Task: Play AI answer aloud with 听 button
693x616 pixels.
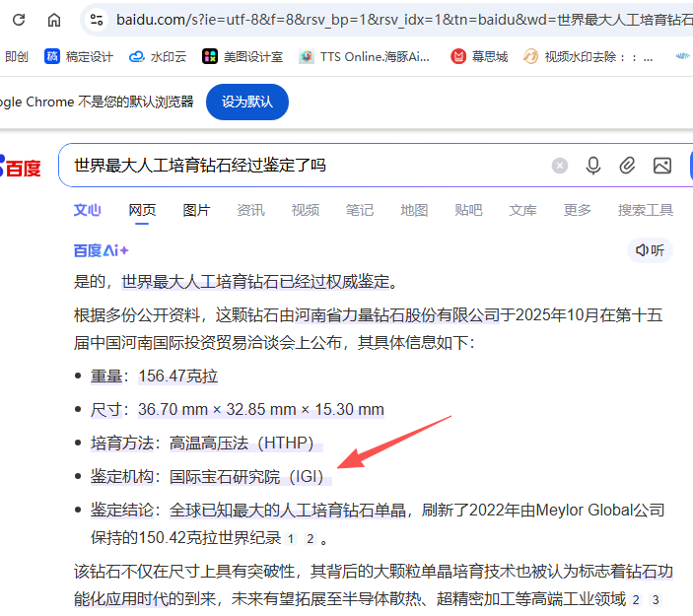Action: tap(650, 250)
